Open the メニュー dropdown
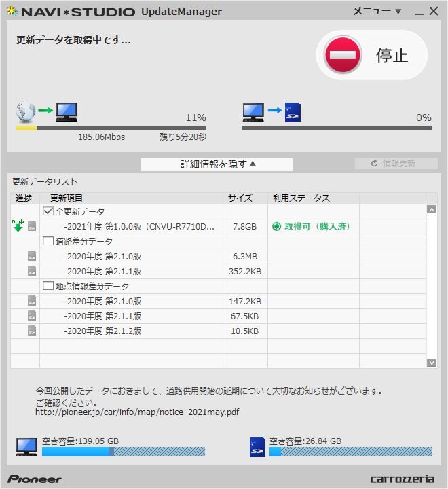The height and width of the screenshot is (489, 448). tap(377, 12)
